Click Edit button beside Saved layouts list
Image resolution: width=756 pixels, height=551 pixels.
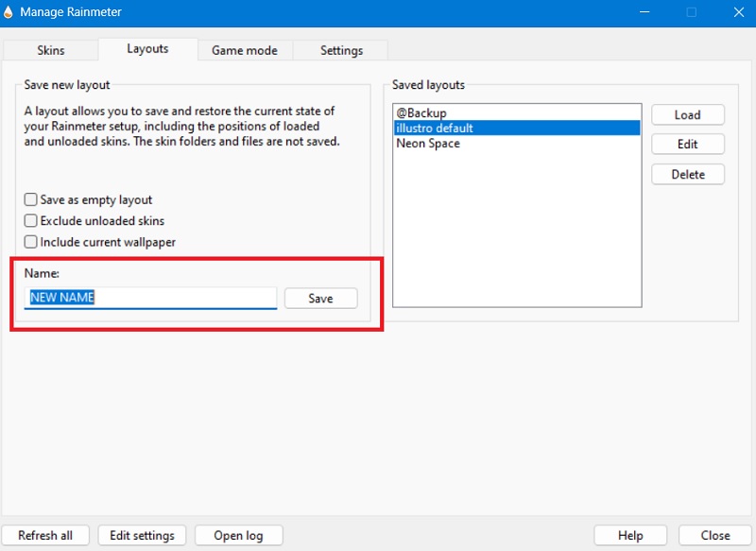[687, 145]
